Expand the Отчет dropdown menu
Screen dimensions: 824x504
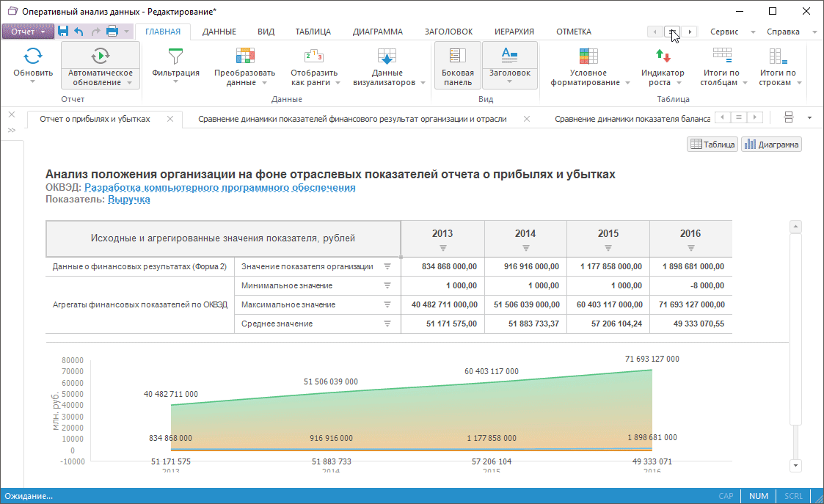[28, 32]
